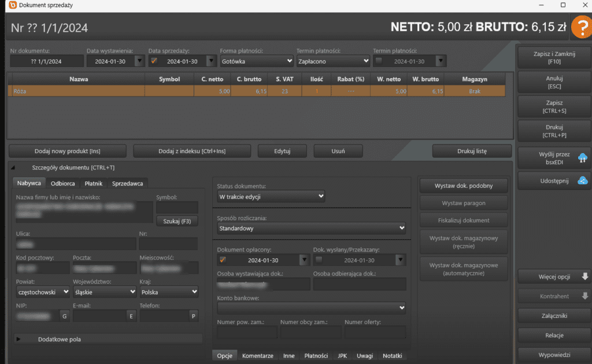This screenshot has height=364, width=592.
Task: Toggle the Data sprzedaży checkbox
Action: (x=154, y=61)
